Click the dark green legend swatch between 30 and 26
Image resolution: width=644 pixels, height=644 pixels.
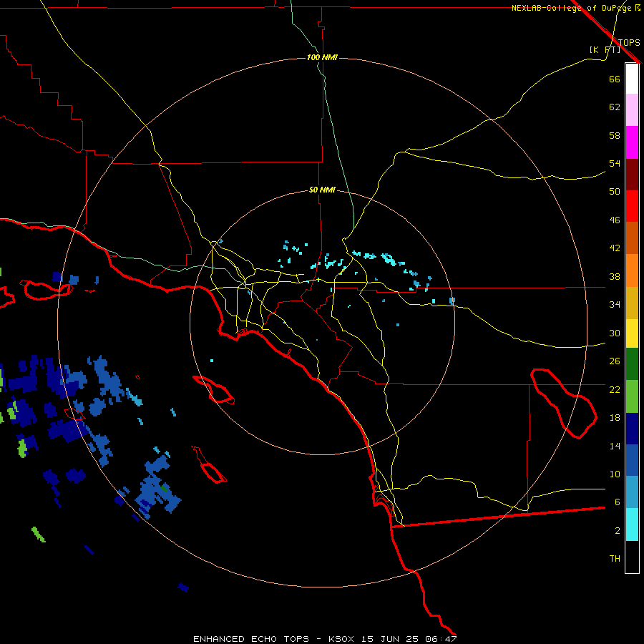[632, 364]
